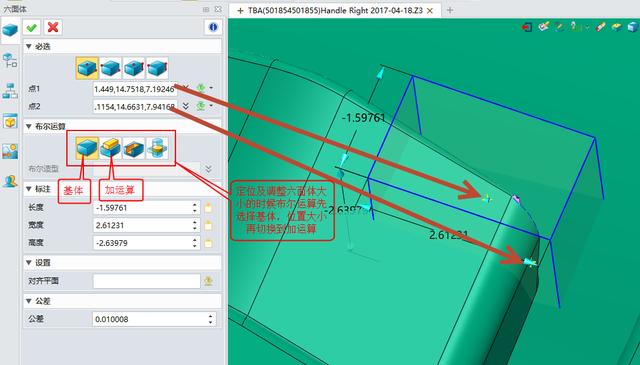Open a new tab with plus button
Image resolution: width=640 pixels, height=365 pixels.
(450, 10)
